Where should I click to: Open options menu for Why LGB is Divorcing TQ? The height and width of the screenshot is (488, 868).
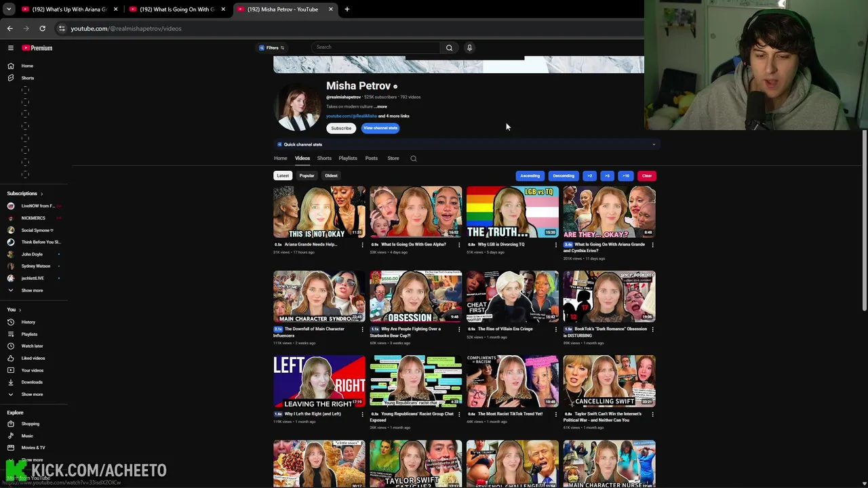[x=555, y=245]
